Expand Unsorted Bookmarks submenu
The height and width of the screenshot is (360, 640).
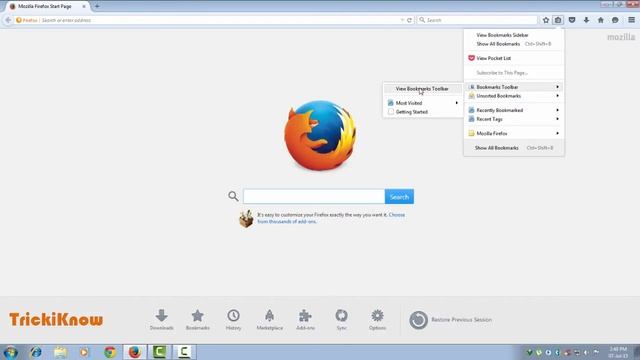[x=513, y=96]
